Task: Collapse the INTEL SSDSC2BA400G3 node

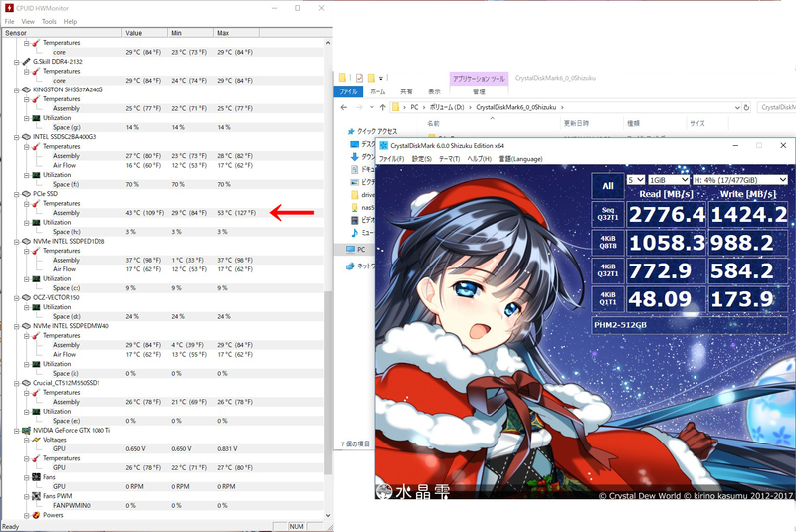Action: pos(17,137)
